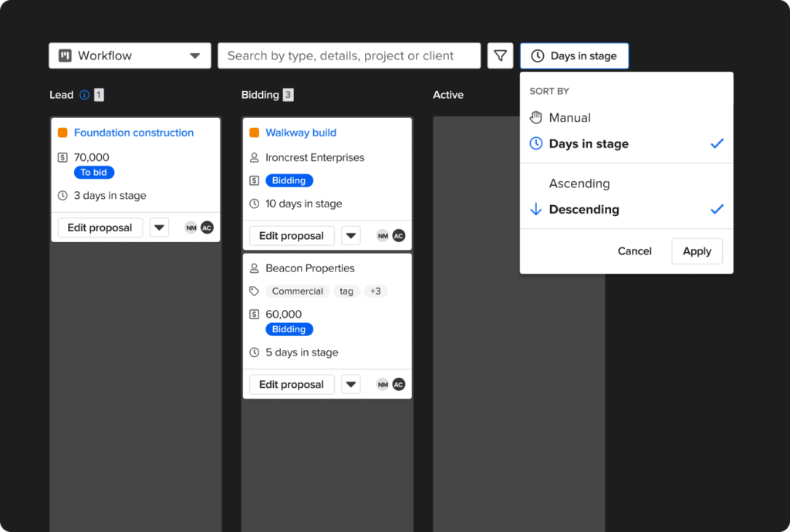Open the Days in stage sort menu
Viewport: 790px width, 532px height.
pyautogui.click(x=574, y=55)
